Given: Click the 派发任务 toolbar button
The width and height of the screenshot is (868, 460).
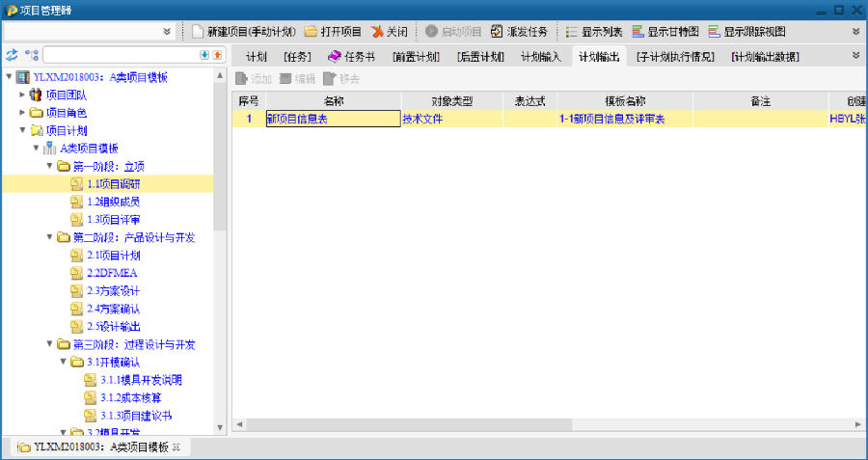Looking at the screenshot, I should (x=519, y=32).
